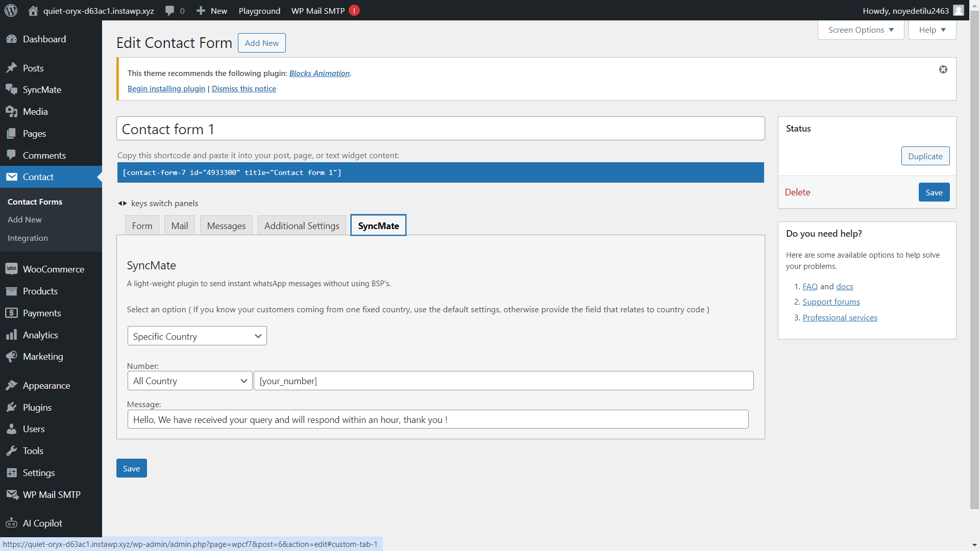
Task: Open Marketing megaphone menu
Action: (x=11, y=357)
